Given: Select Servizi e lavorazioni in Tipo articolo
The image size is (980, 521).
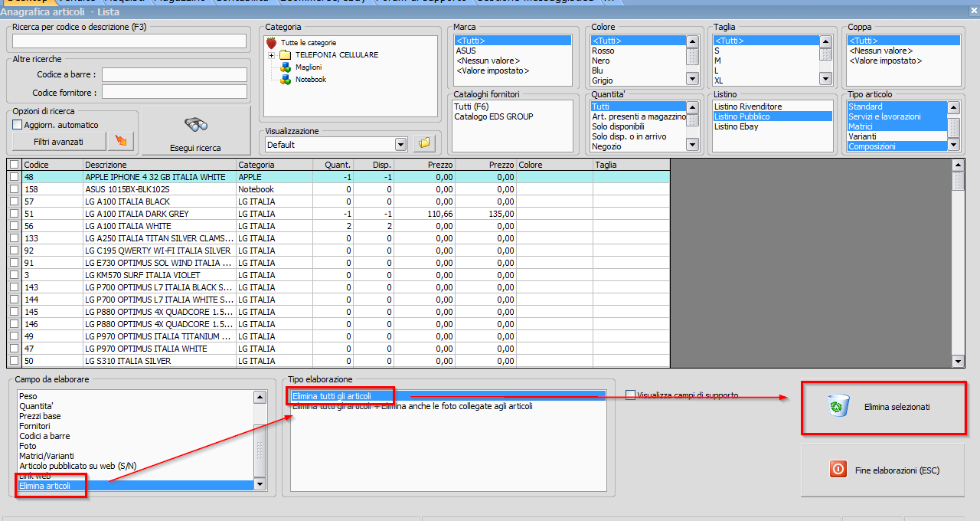Looking at the screenshot, I should coord(897,116).
